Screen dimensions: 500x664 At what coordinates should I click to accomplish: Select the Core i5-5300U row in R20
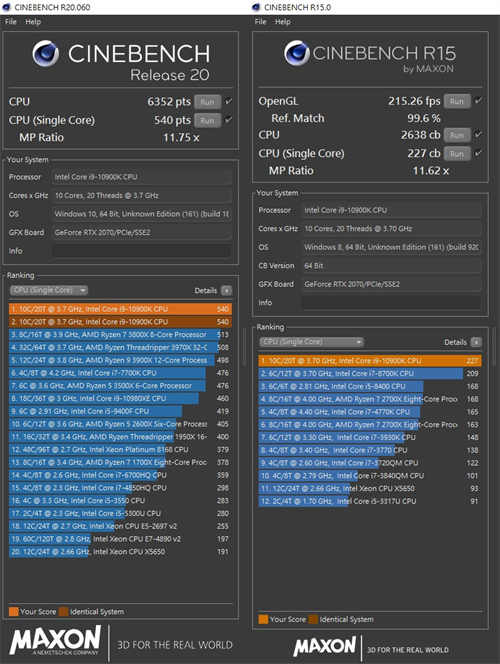coord(120,514)
